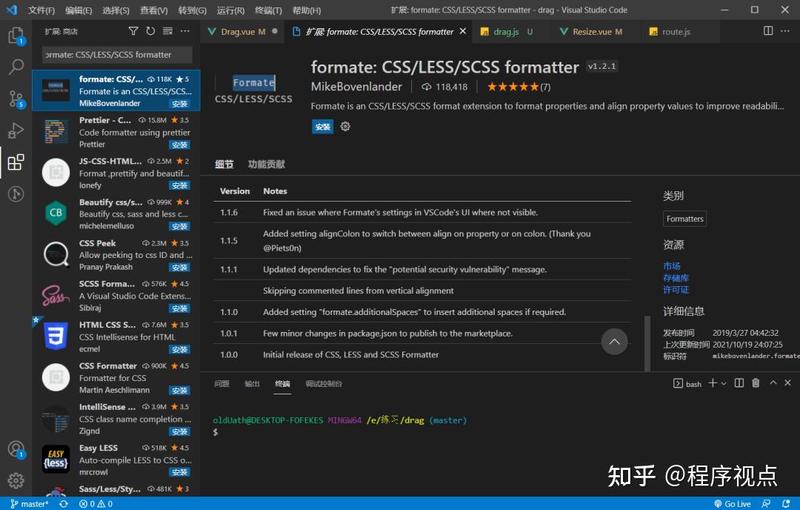Image resolution: width=800 pixels, height=510 pixels.
Task: Maximize the panel with chevron up
Action: [773, 382]
